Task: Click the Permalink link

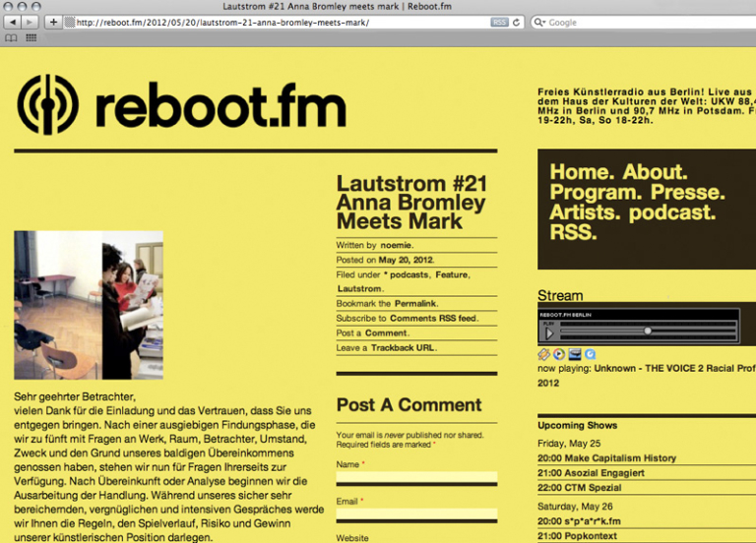Action: coord(415,304)
